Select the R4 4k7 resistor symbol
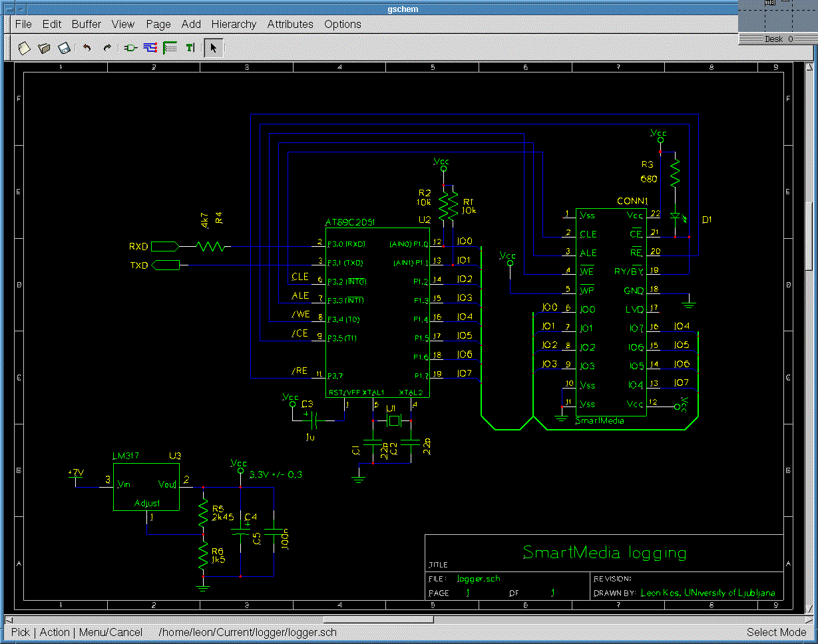818x644 pixels. [210, 246]
